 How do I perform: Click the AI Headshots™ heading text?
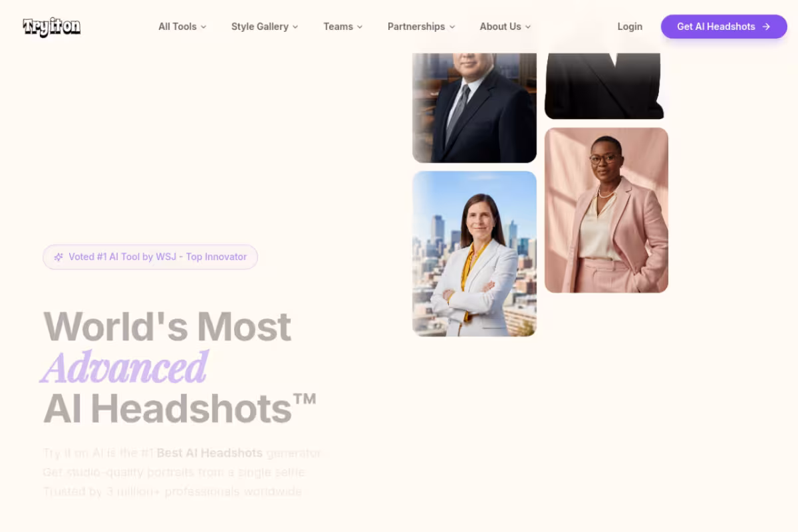[x=180, y=408]
